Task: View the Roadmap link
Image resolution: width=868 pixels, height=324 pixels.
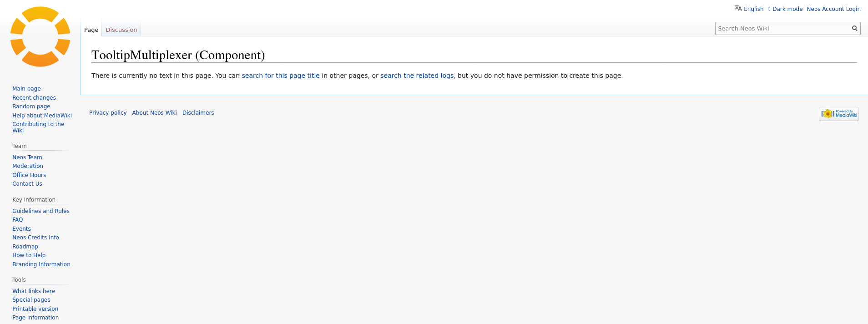Action: (x=25, y=247)
